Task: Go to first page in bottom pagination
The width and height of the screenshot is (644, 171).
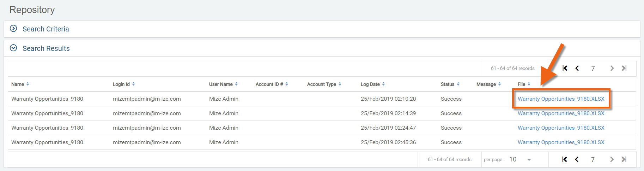Action: coord(565,159)
